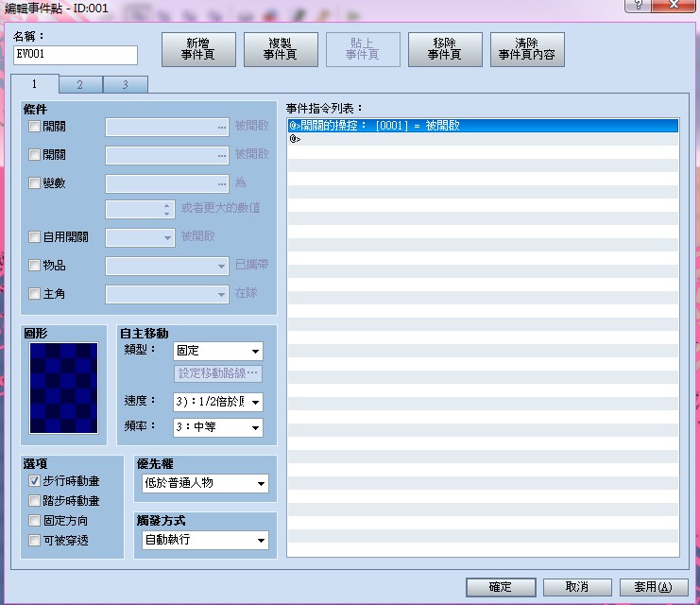The height and width of the screenshot is (605, 700).
Task: Check the 固定方向 option
Action: tap(34, 521)
